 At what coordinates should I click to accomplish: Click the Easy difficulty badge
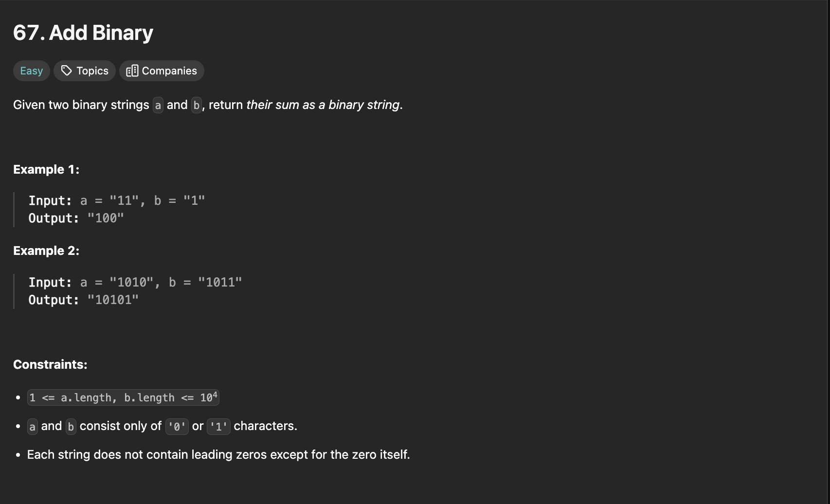pos(32,71)
